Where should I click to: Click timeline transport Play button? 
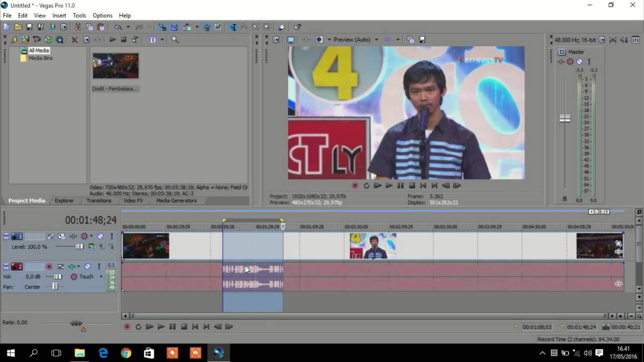point(161,327)
